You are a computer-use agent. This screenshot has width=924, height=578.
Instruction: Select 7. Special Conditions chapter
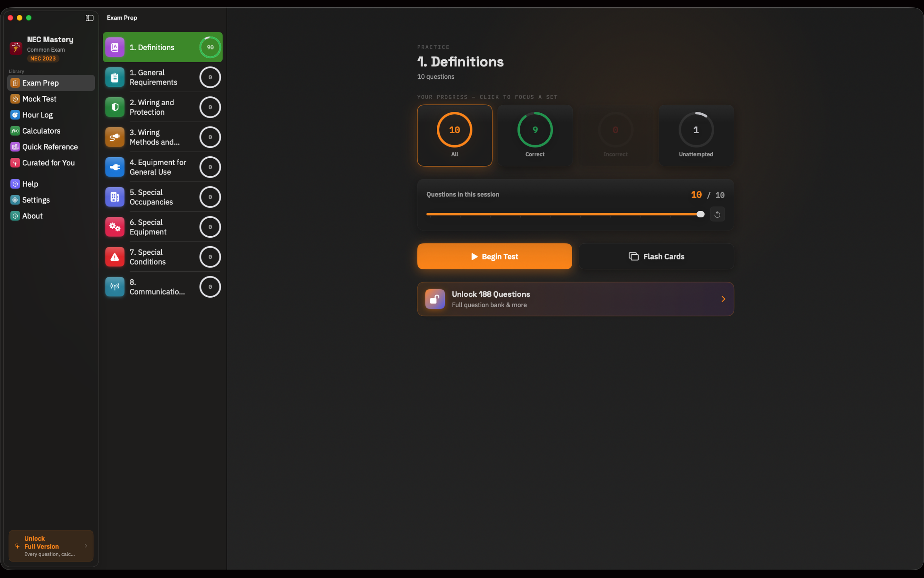pyautogui.click(x=163, y=257)
